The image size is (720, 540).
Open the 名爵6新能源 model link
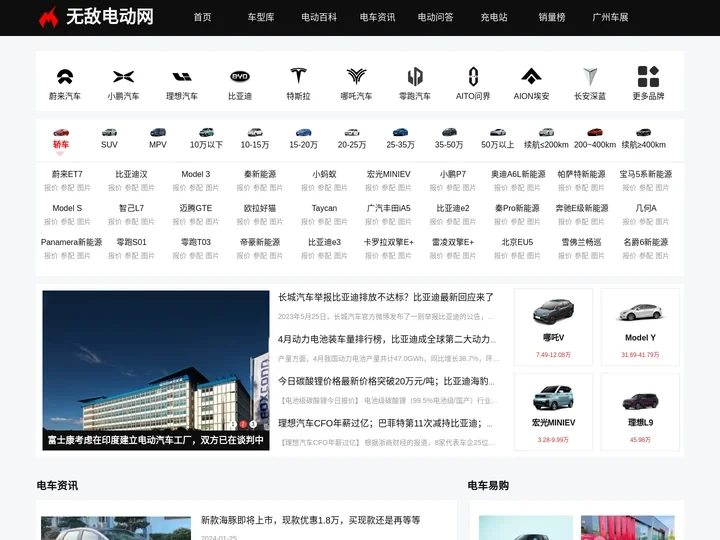[x=646, y=242]
